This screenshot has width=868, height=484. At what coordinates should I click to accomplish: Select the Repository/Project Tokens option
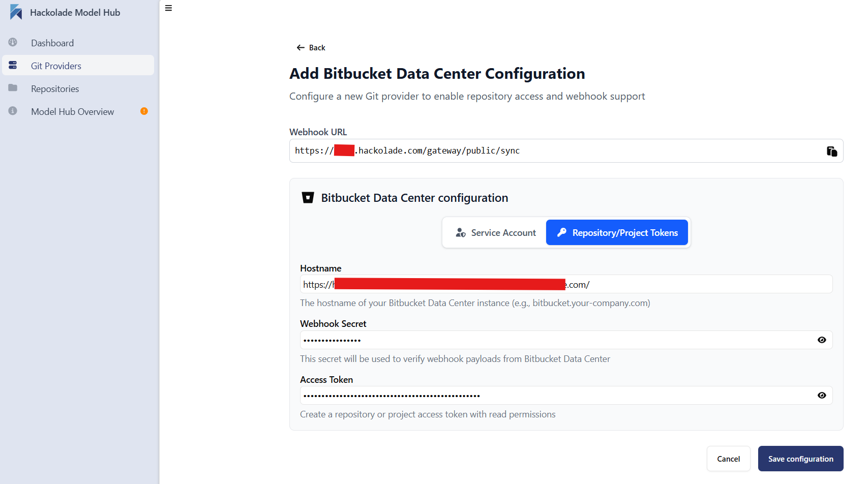click(617, 232)
